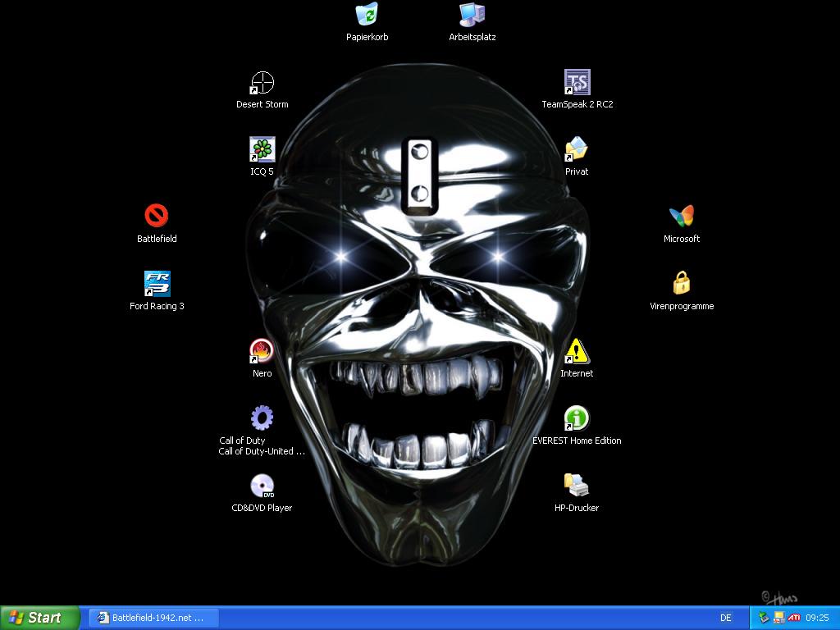Select the Privat mail shortcut icon
Viewport: 840px width, 630px height.
[577, 149]
